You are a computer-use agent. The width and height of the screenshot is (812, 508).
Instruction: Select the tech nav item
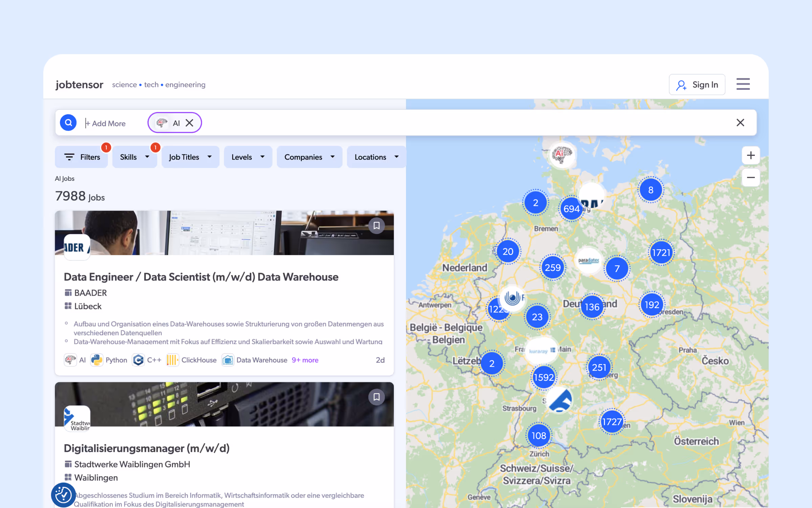coord(151,85)
